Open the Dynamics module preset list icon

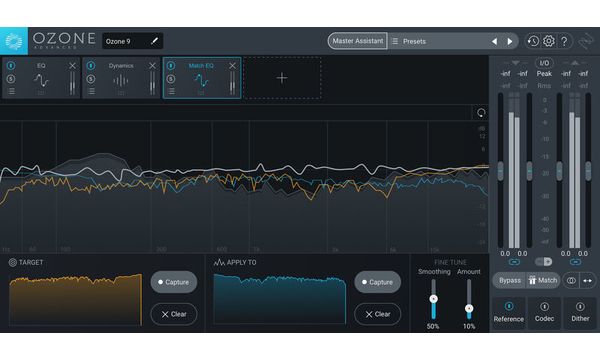(91, 91)
